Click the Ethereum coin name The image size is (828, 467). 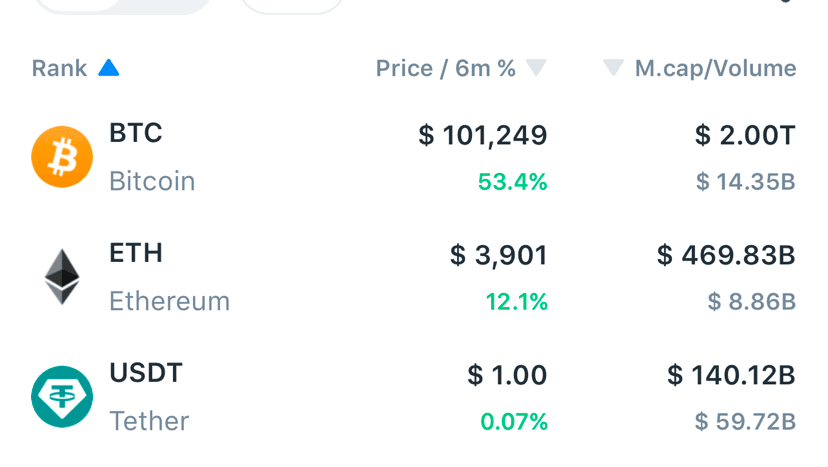tap(169, 301)
